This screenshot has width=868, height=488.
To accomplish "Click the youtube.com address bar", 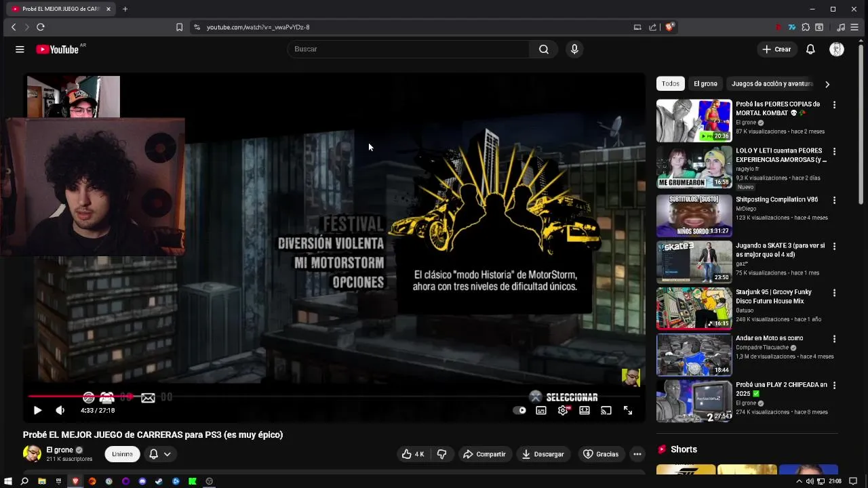I will coord(407,27).
